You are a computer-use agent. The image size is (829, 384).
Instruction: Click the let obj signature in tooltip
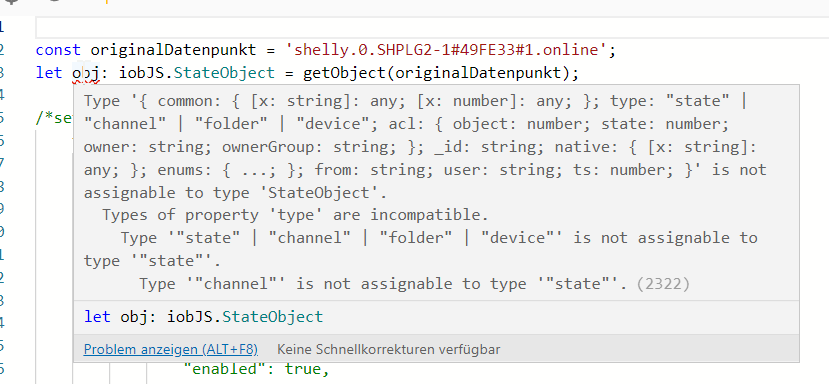tap(203, 317)
